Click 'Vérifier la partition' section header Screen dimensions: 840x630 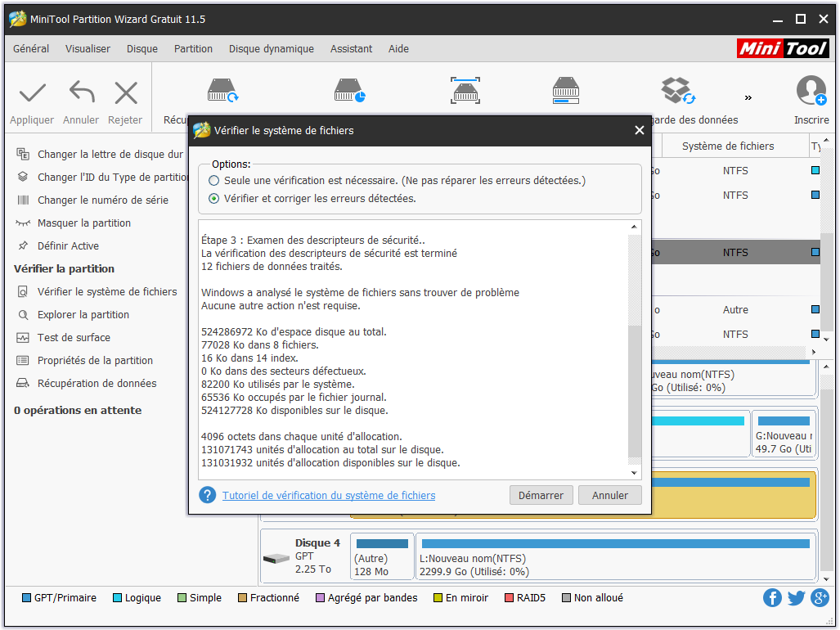tap(65, 269)
